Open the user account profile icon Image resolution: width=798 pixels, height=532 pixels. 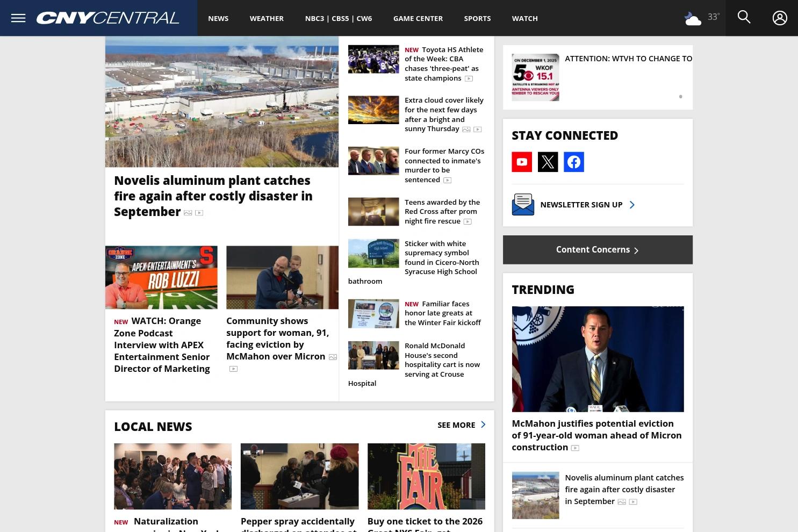tap(780, 18)
